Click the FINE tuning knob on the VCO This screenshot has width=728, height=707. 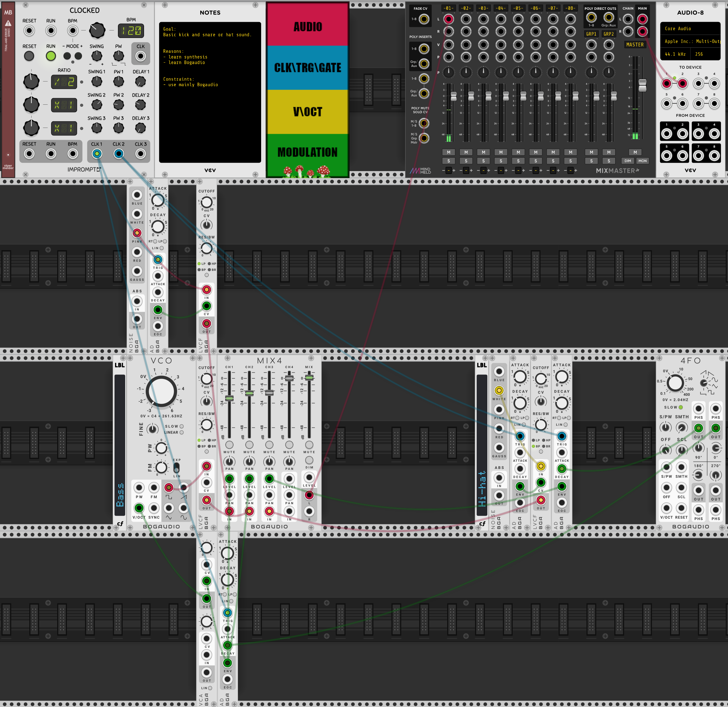pos(152,429)
